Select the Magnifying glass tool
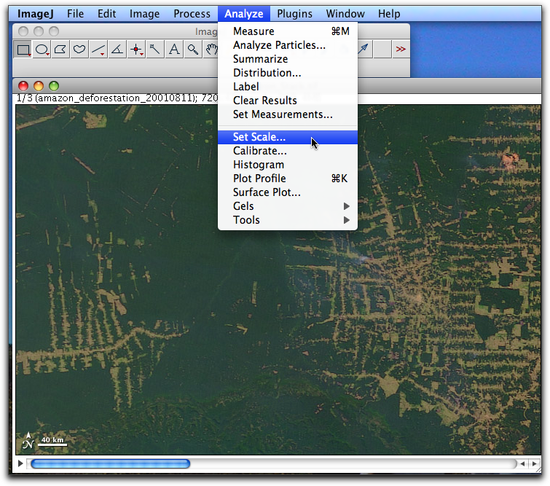Viewport: 550px width, 486px height. tap(193, 49)
